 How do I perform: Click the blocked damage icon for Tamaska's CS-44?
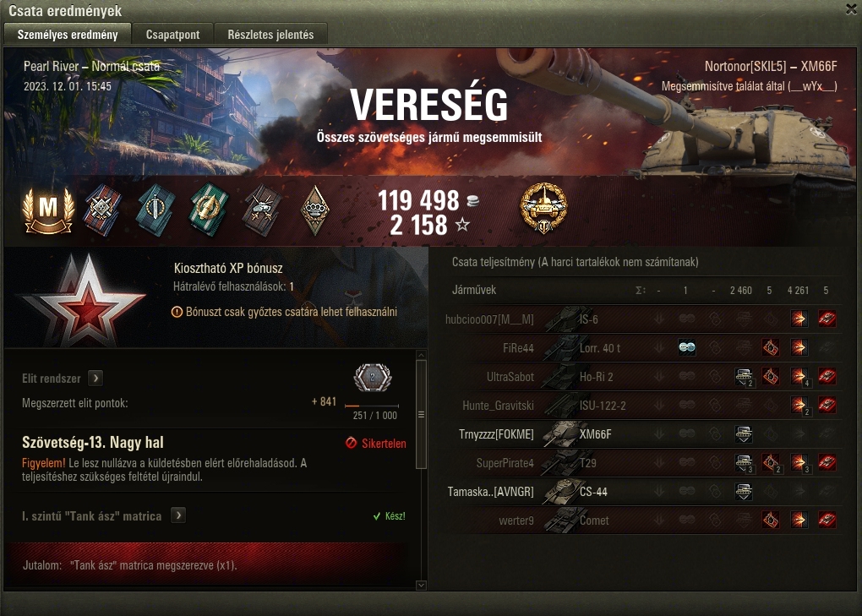point(743,491)
